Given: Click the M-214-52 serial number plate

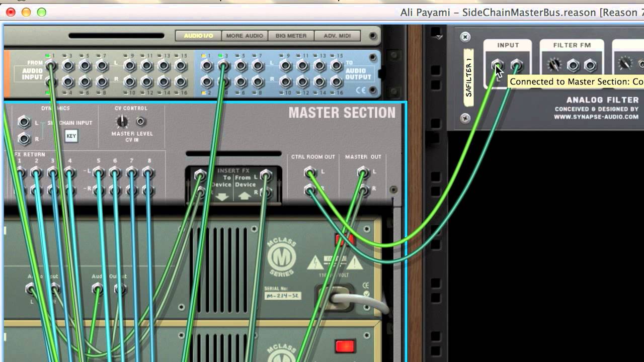Looking at the screenshot, I should pos(283,296).
